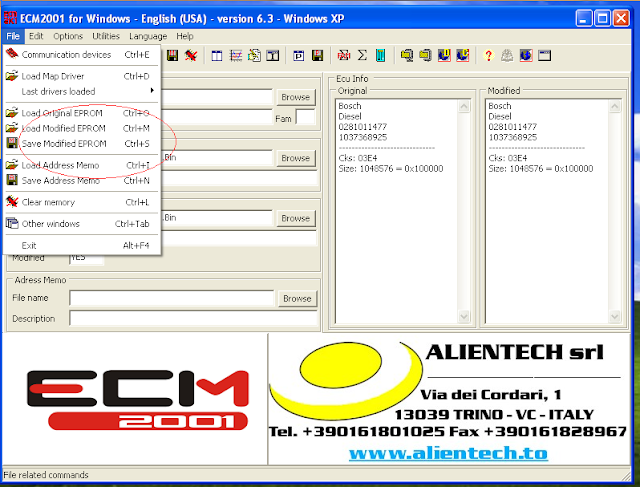The image size is (640, 487).
Task: Open the File menu in menu bar
Action: pos(13,36)
